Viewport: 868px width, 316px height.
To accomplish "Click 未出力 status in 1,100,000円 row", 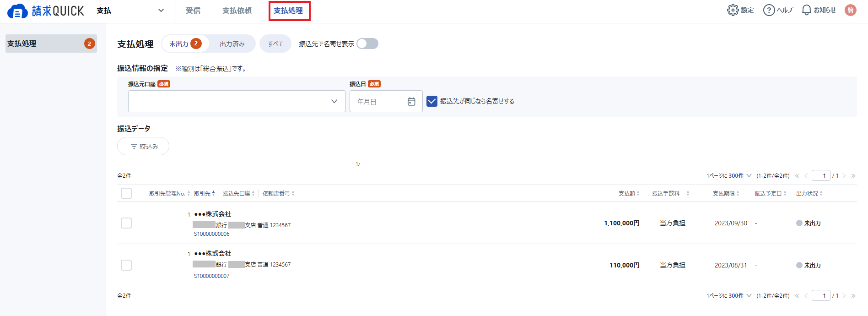I will point(809,223).
